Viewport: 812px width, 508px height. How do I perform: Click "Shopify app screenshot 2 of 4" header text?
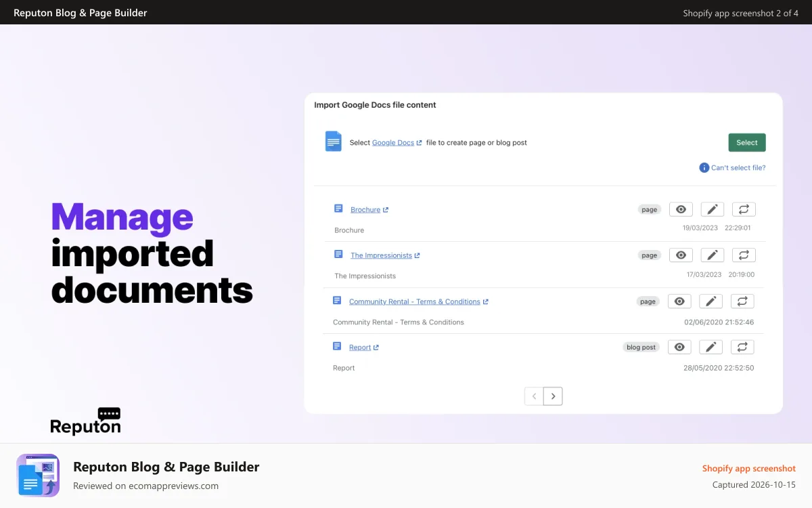tap(740, 13)
